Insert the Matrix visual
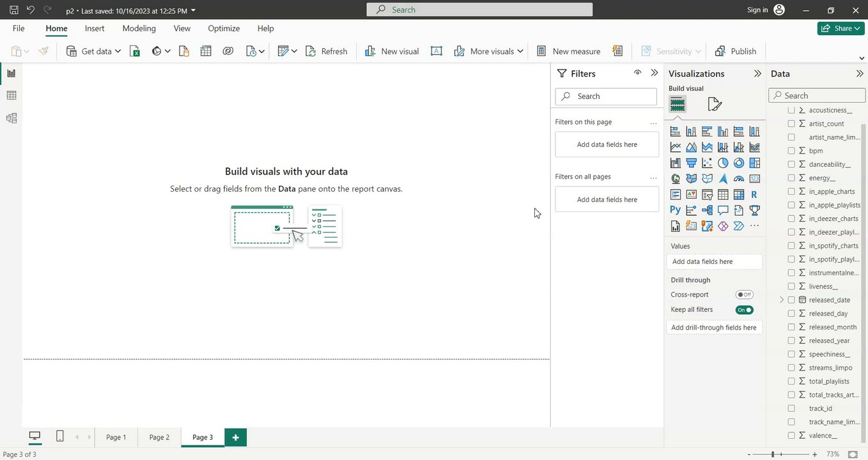 click(x=739, y=195)
